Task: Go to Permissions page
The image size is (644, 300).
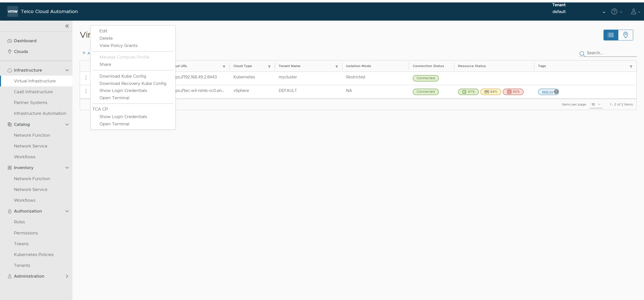Action: pos(26,233)
